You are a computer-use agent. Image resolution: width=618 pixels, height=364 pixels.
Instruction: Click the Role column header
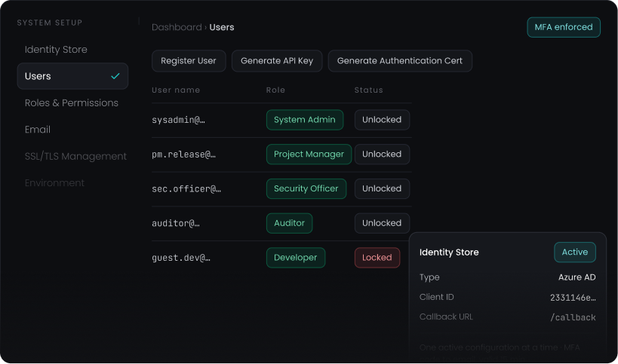click(x=275, y=90)
